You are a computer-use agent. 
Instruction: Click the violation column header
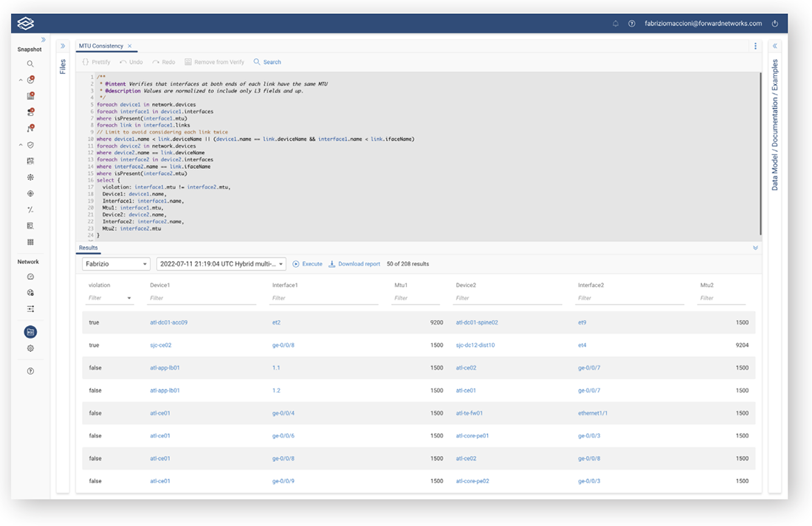tap(100, 286)
